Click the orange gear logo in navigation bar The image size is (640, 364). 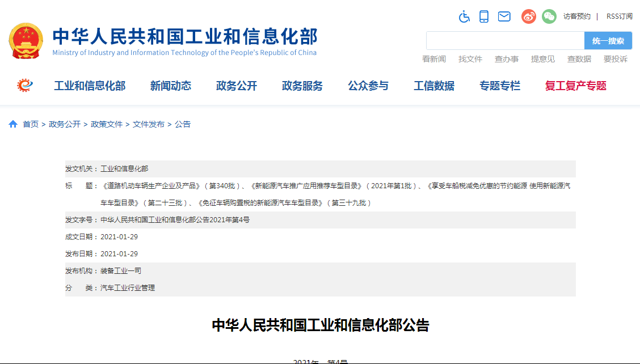click(x=25, y=85)
